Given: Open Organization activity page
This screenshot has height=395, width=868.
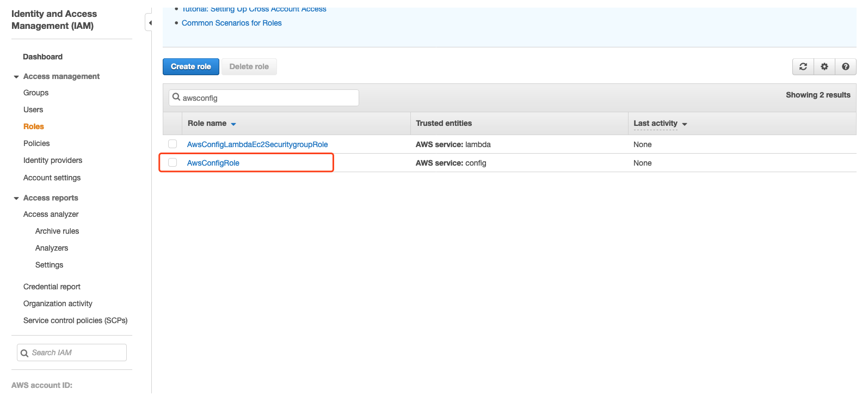Looking at the screenshot, I should tap(58, 303).
